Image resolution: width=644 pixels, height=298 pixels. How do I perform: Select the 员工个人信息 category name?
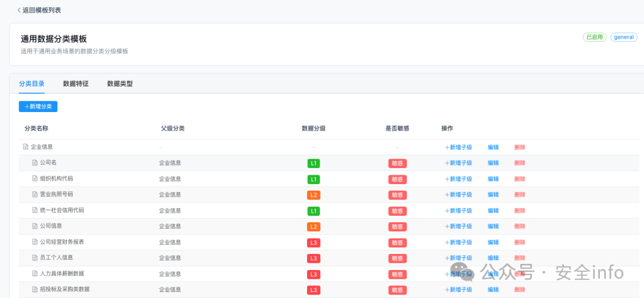click(57, 257)
